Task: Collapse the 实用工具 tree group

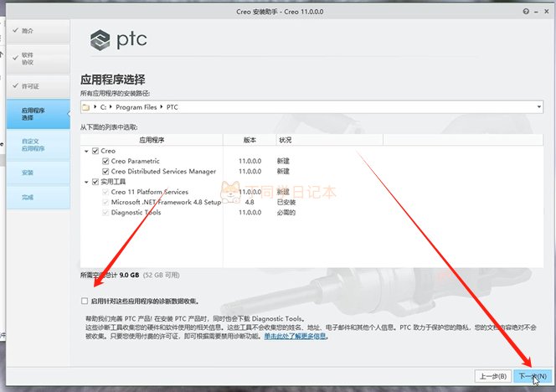Action: coord(86,182)
